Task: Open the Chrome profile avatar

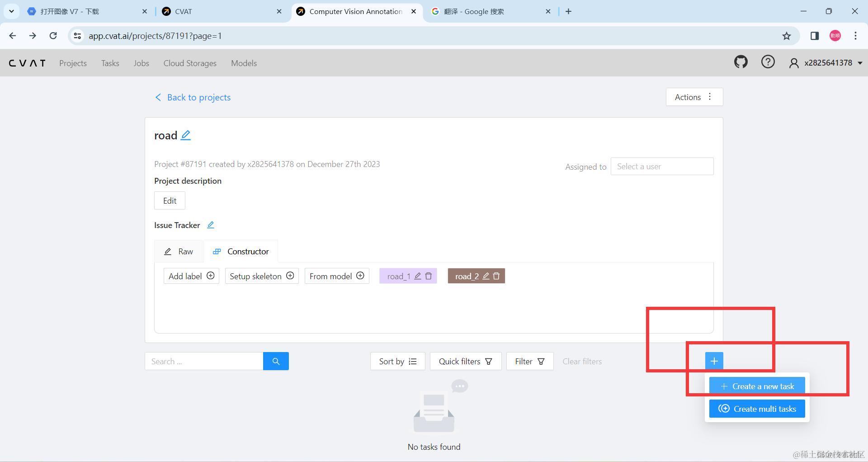Action: pos(835,36)
